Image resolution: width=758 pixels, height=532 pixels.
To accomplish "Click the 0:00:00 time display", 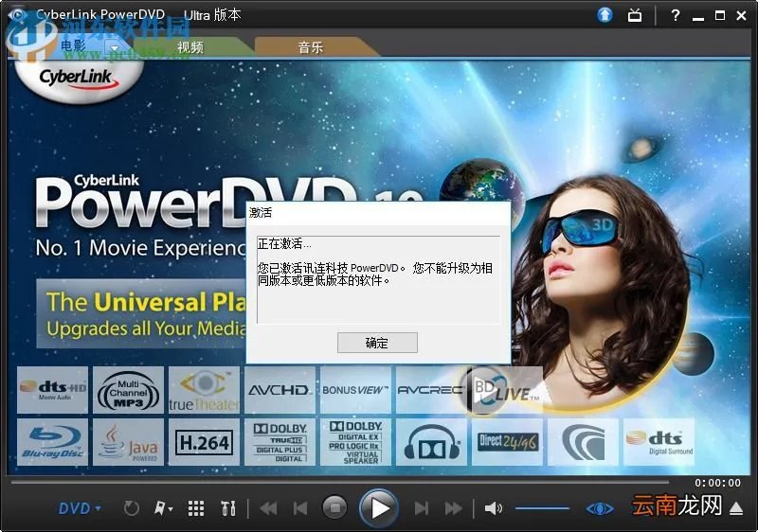I will pos(717,483).
